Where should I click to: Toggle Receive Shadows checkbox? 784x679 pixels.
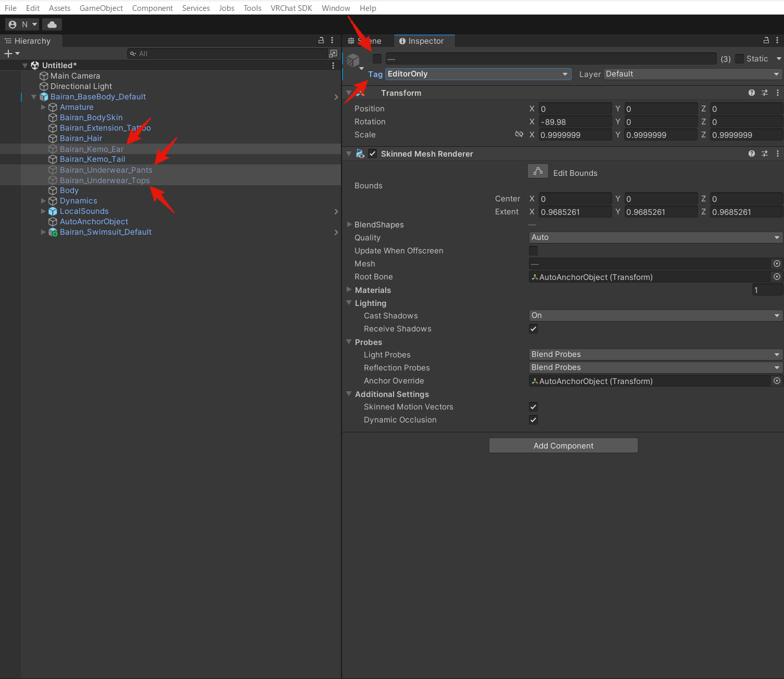point(534,329)
